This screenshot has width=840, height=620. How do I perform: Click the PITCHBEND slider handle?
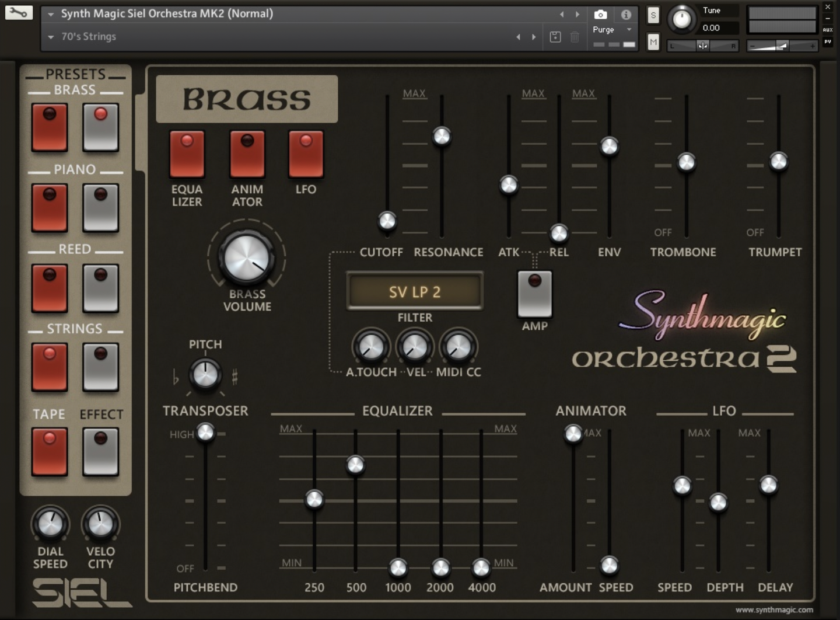tap(205, 434)
